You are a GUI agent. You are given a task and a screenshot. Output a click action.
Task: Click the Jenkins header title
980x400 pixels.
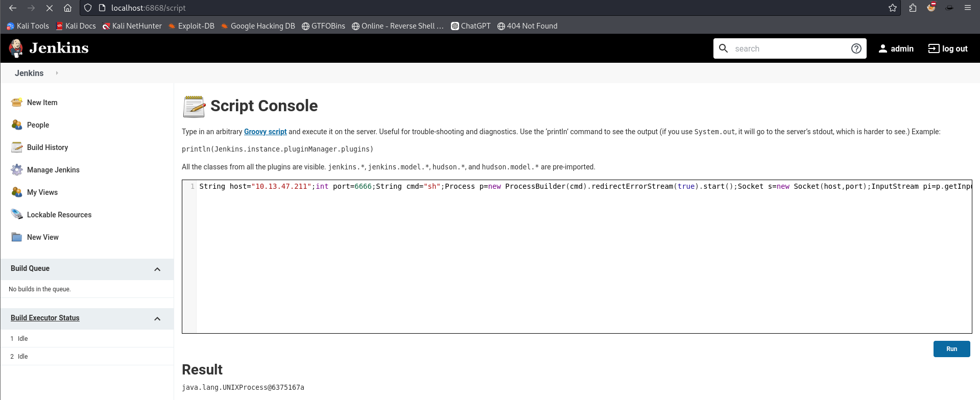[x=59, y=48]
